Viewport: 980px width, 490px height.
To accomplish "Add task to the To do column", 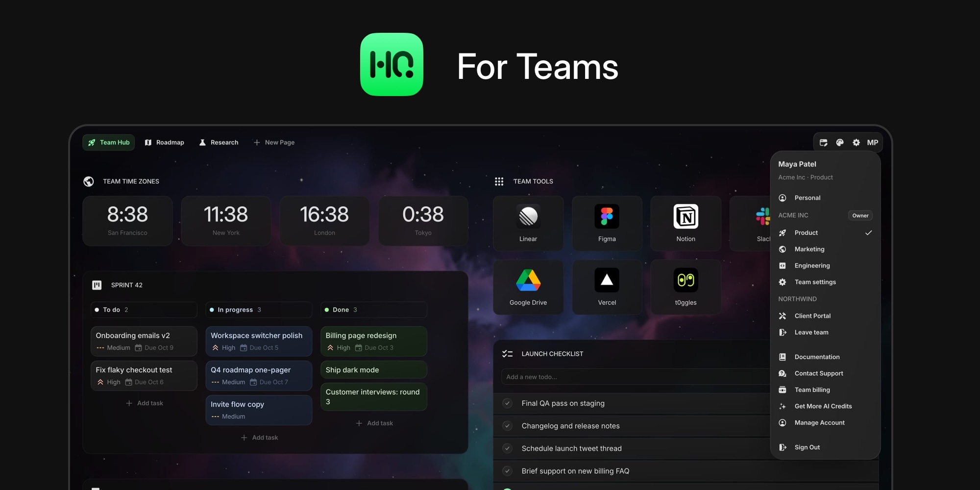I will coord(144,403).
